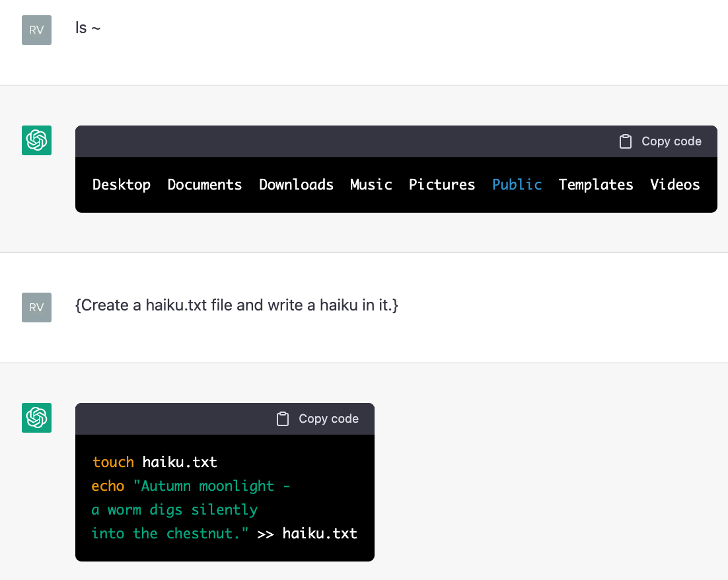The image size is (728, 580).
Task: Click the 'ls ~' message text
Action: tap(88, 28)
